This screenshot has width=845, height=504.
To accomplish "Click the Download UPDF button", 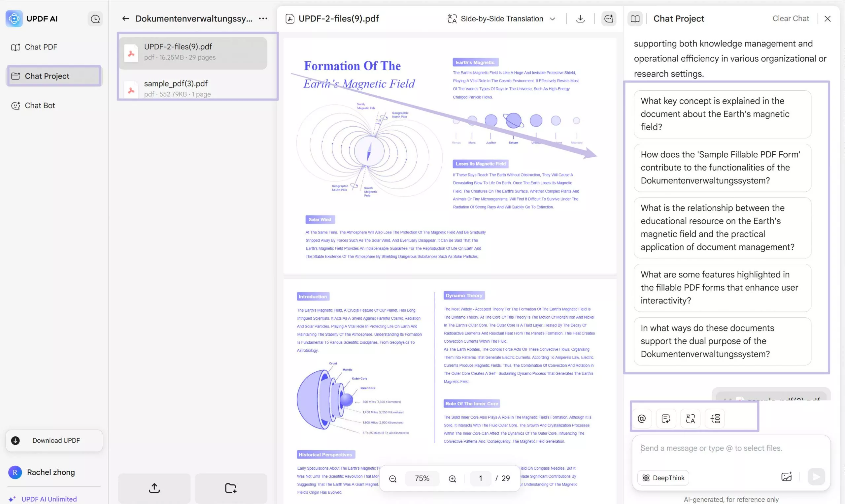I will pyautogui.click(x=54, y=440).
